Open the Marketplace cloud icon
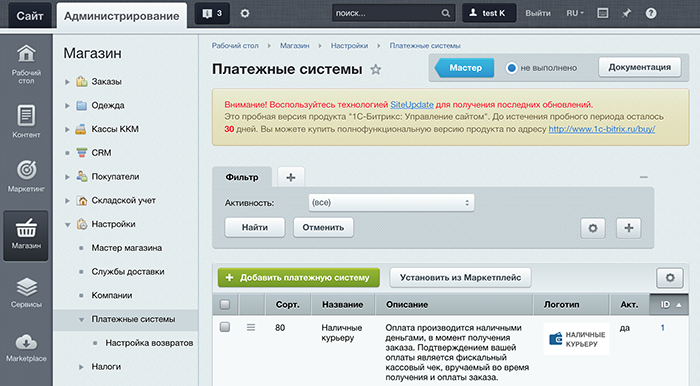 pos(26,342)
